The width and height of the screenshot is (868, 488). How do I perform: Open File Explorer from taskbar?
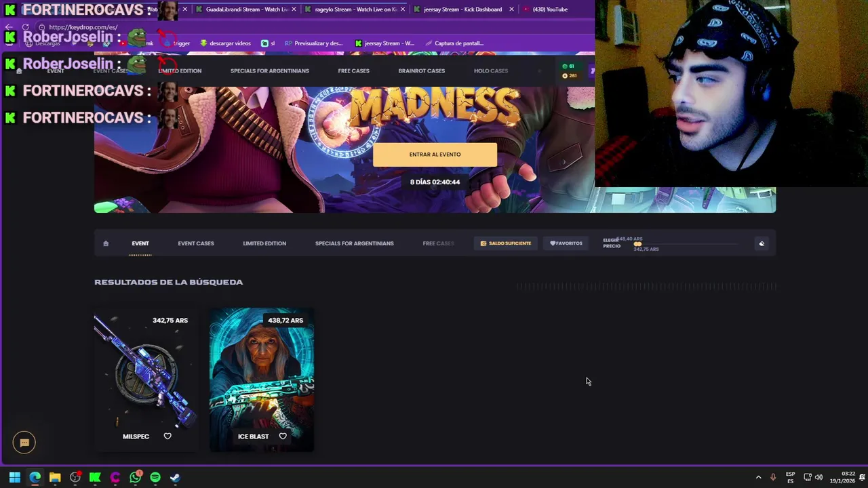click(x=55, y=477)
